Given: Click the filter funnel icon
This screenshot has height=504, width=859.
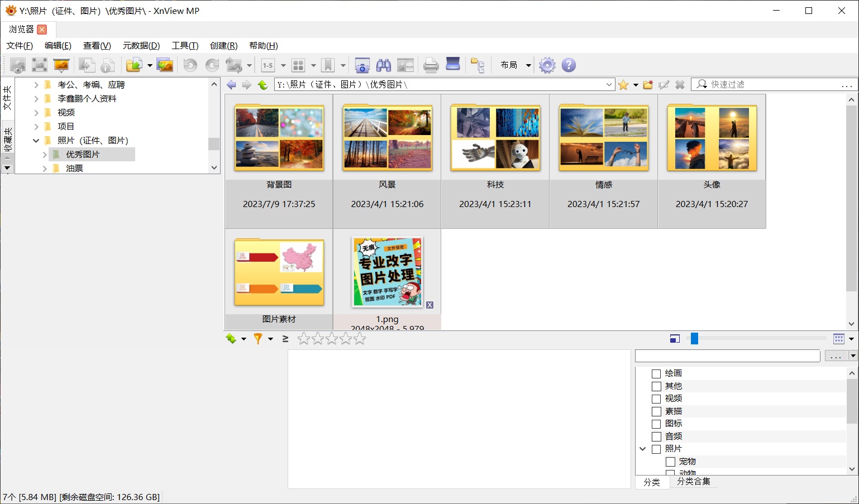Looking at the screenshot, I should 257,339.
